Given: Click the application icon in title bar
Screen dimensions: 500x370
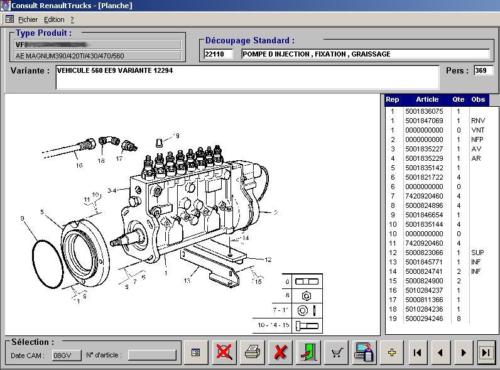Looking at the screenshot, I should [5, 6].
